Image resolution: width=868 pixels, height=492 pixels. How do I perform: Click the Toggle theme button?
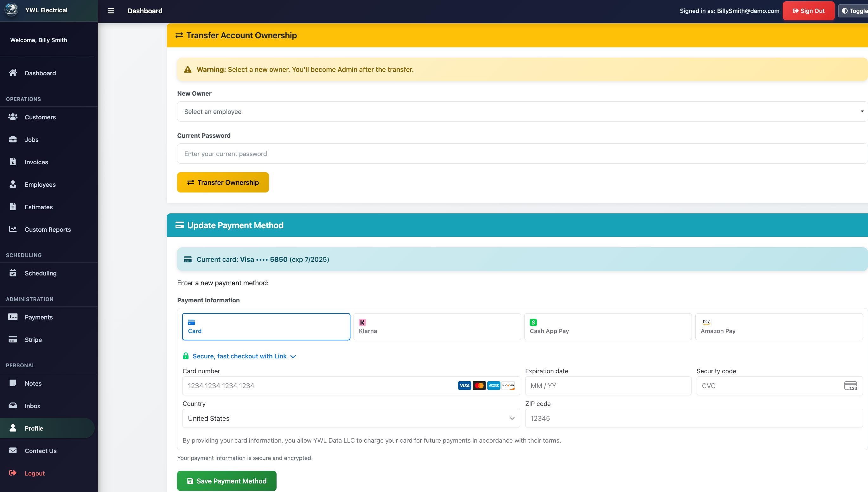click(854, 11)
